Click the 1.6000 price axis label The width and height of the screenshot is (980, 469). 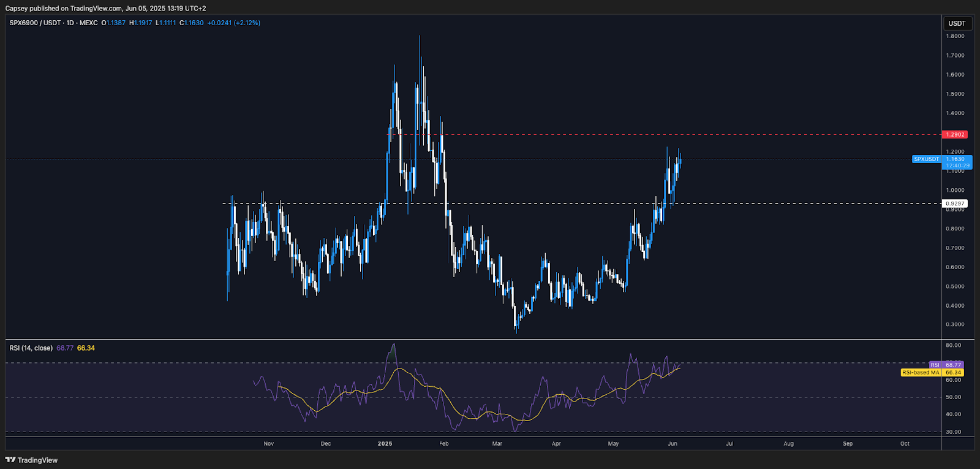click(x=955, y=75)
